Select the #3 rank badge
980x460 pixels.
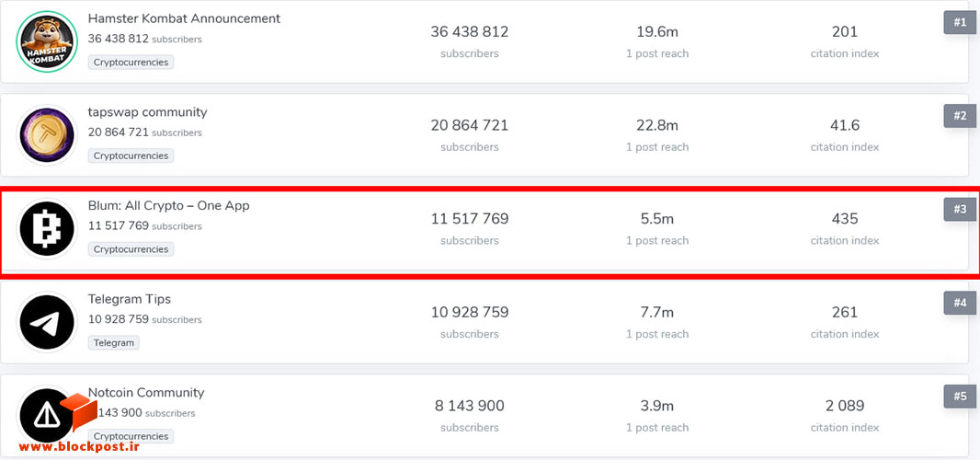(x=960, y=210)
